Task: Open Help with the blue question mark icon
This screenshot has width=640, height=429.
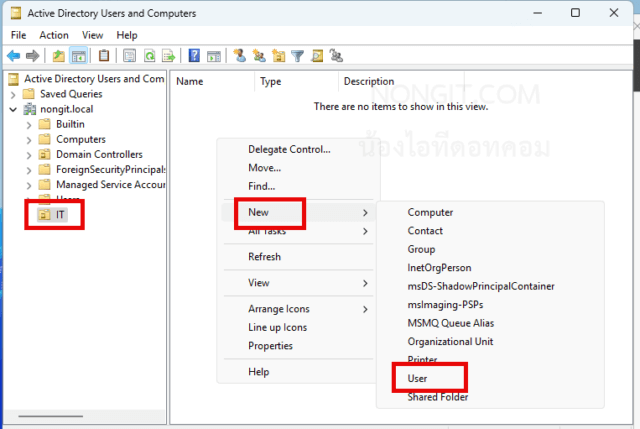Action: click(194, 56)
